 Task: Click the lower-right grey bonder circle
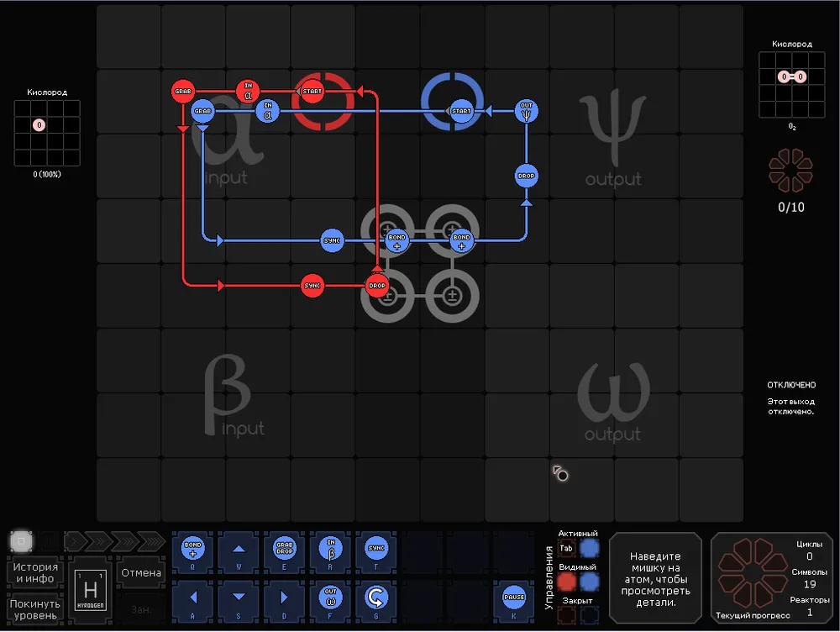click(452, 295)
